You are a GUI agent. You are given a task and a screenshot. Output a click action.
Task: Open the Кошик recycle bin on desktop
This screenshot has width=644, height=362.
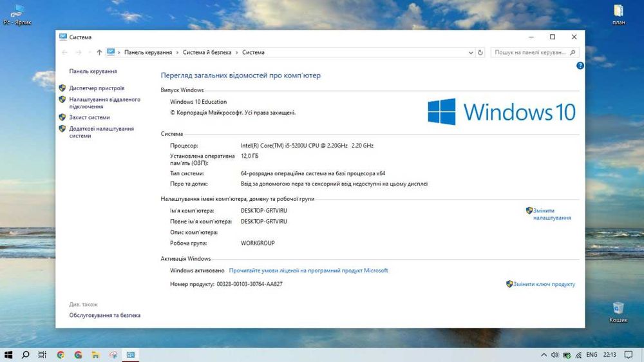pos(618,312)
